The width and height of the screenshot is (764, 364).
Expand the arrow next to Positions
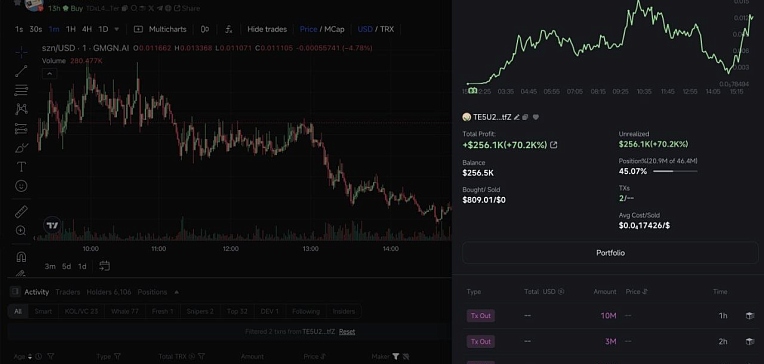[x=176, y=292]
